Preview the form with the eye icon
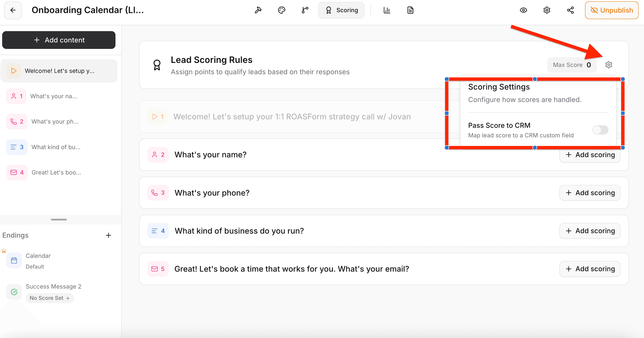The height and width of the screenshot is (338, 644). 523,10
